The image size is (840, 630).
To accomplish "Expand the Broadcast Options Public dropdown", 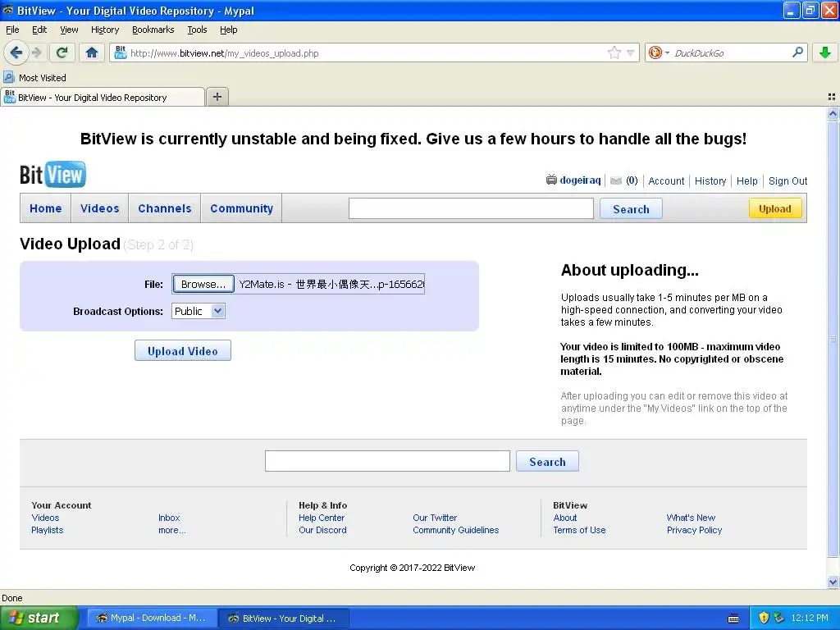I will pos(199,311).
